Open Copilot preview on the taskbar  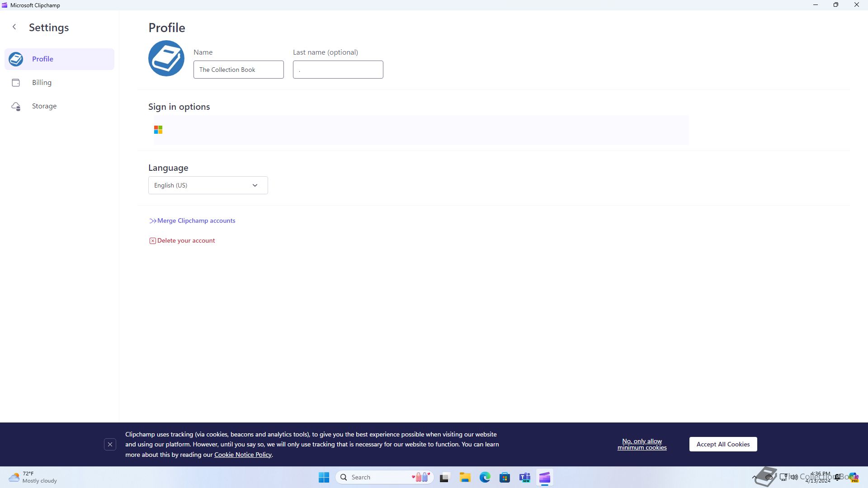[x=853, y=477]
